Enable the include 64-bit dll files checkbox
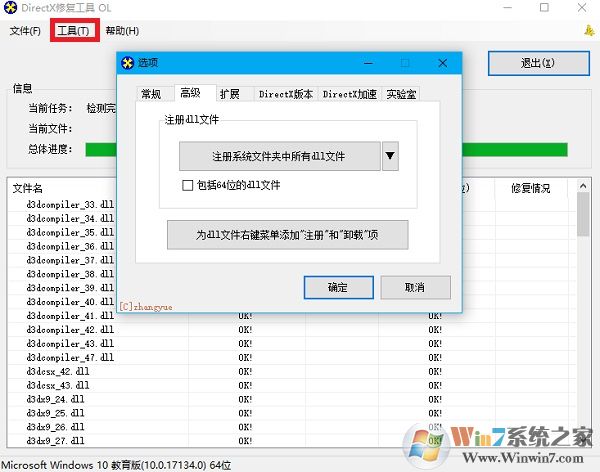The height and width of the screenshot is (472, 600). [x=188, y=186]
